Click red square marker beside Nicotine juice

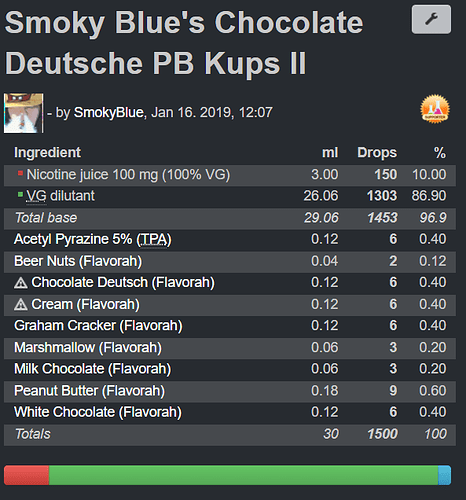pos(20,173)
